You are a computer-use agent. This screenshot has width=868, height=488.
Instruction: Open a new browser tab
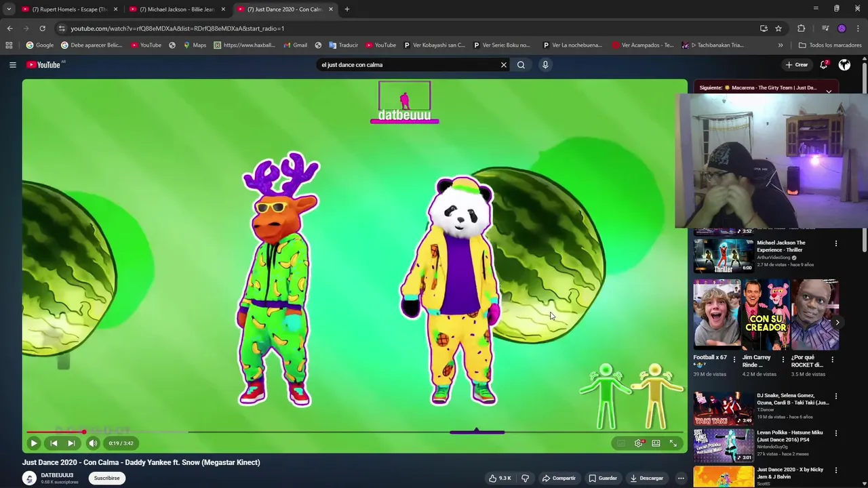coord(347,9)
